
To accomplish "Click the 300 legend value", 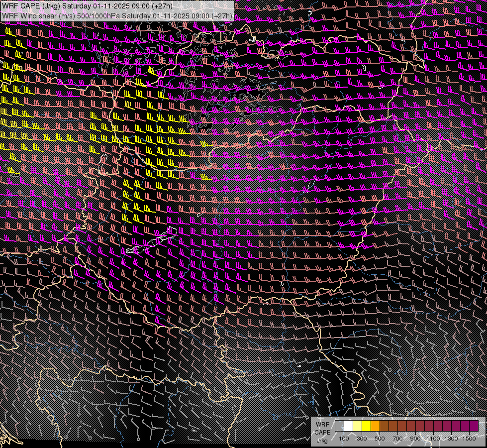I will [362, 439].
